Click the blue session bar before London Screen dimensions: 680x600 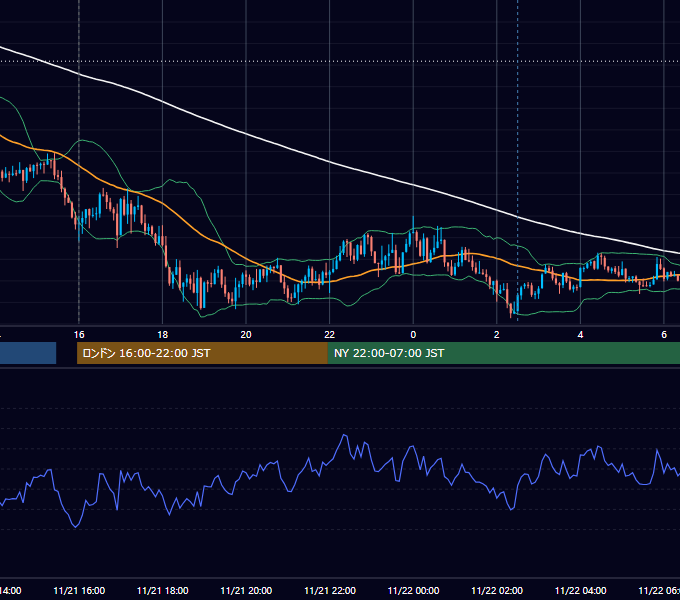(x=28, y=353)
